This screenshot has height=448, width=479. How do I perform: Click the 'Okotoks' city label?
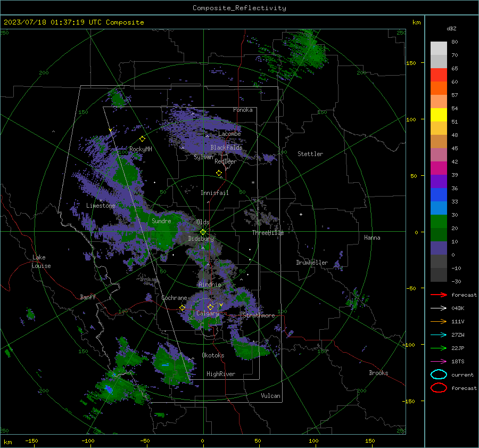point(213,355)
